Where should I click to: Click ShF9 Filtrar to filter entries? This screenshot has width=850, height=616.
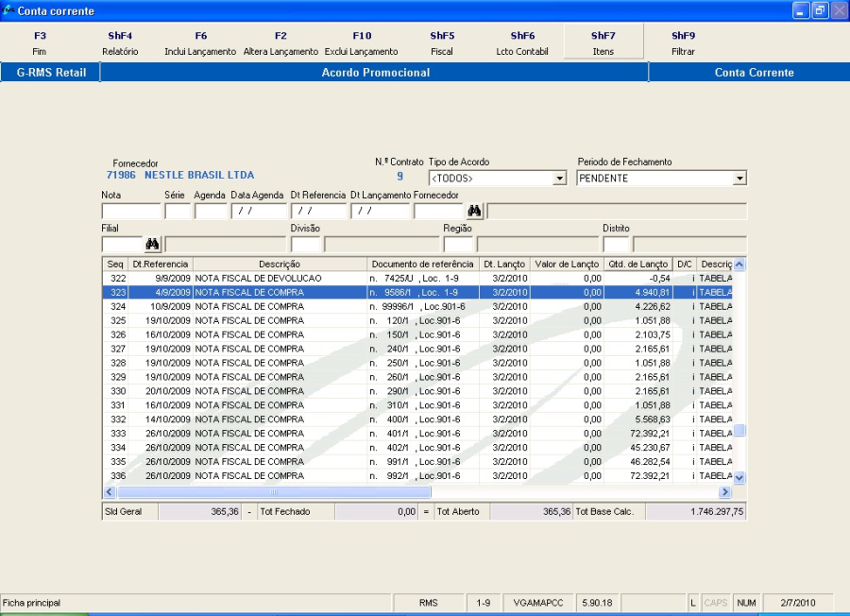[683, 43]
